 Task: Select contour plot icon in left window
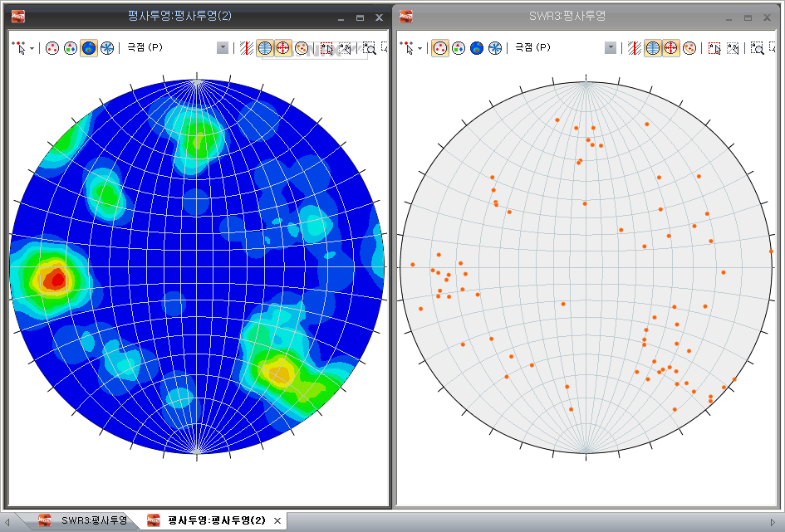89,48
